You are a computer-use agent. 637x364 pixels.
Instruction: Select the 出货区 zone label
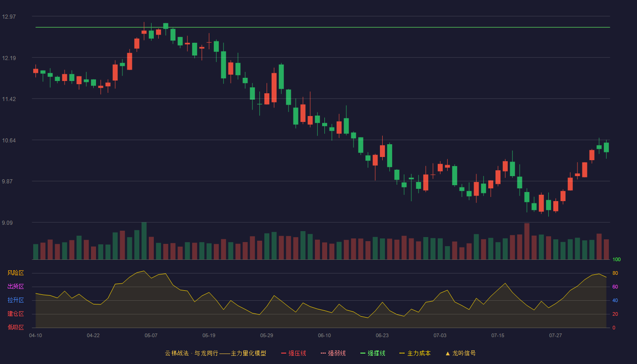(15, 287)
